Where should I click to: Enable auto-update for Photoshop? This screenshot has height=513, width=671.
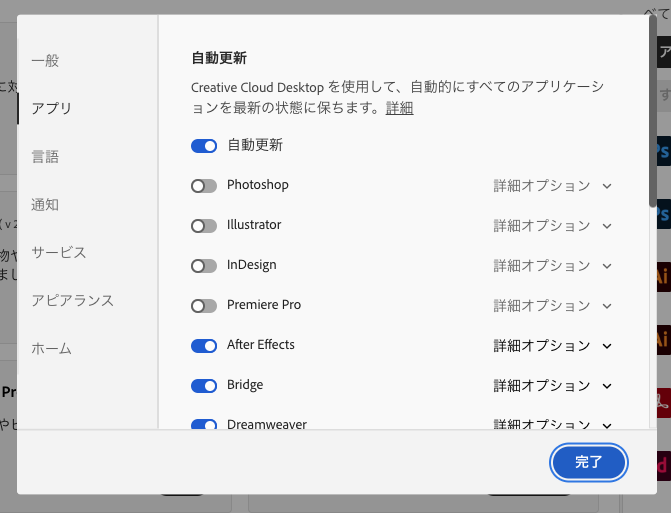204,186
